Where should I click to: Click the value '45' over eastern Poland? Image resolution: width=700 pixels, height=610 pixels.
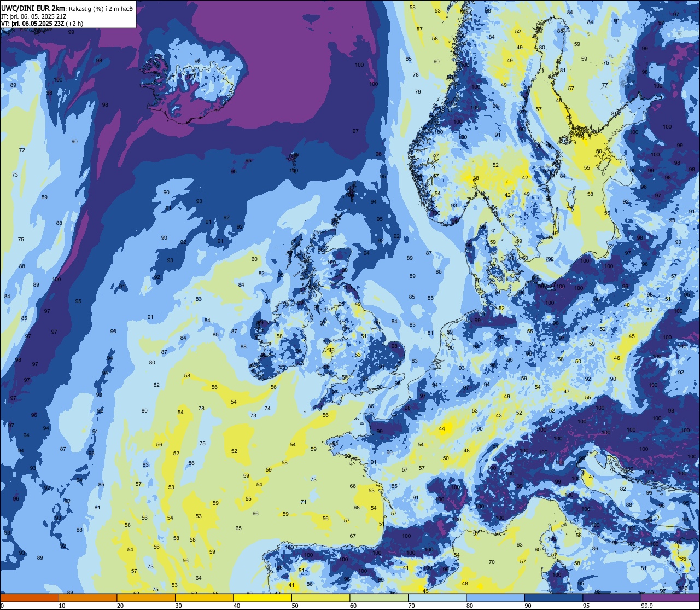pyautogui.click(x=632, y=336)
